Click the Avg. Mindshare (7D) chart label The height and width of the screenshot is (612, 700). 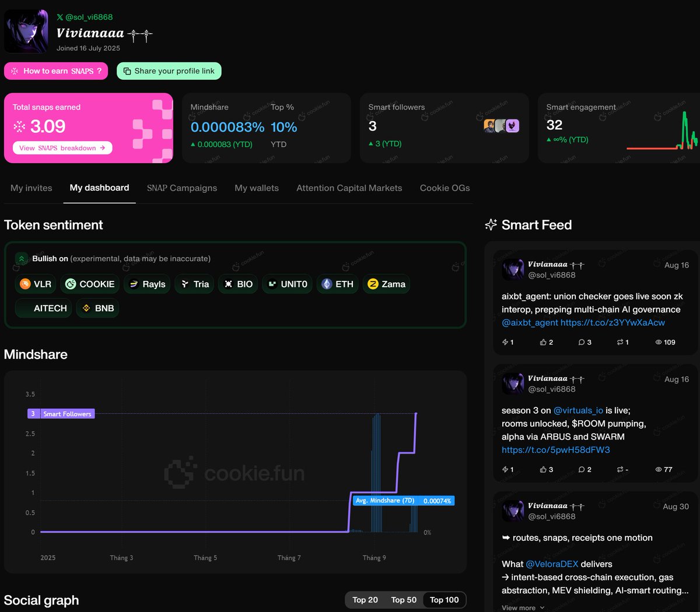[x=404, y=501]
